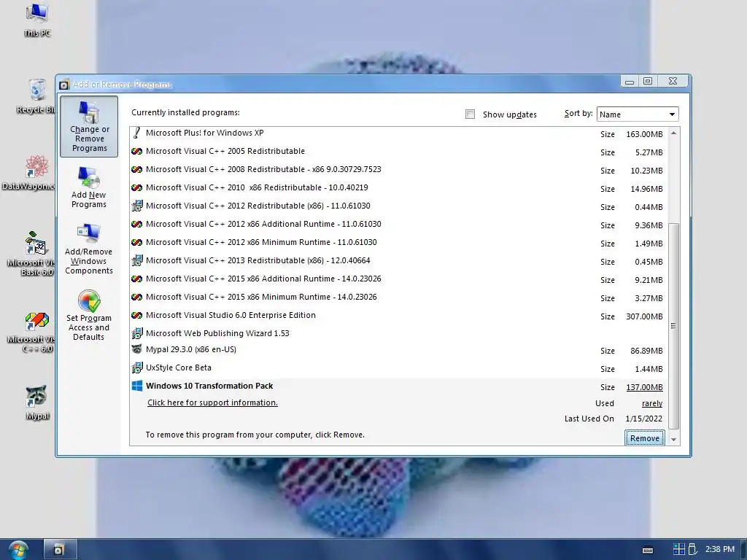Select Microsoft Web Publishing Wizard 1.53 text

[x=217, y=333]
